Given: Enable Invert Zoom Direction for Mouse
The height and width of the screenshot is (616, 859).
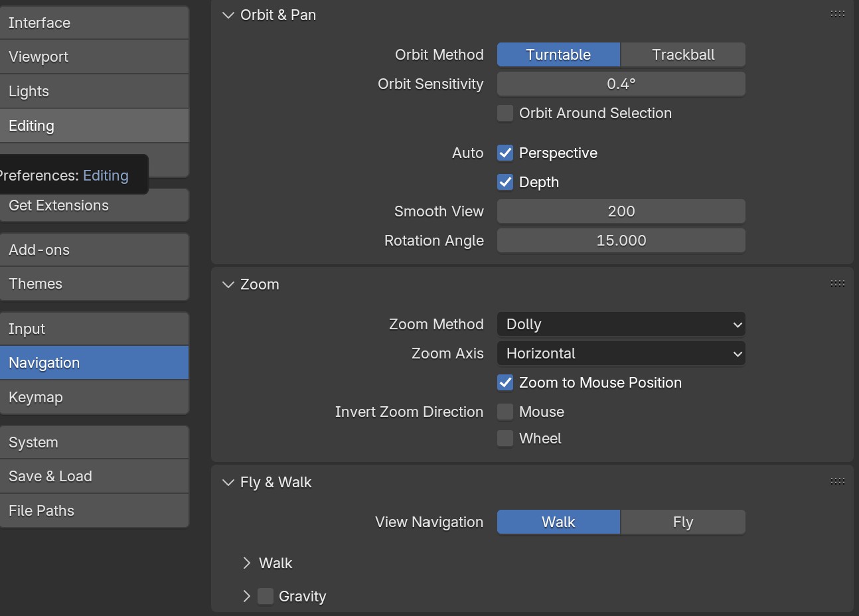Looking at the screenshot, I should (505, 412).
